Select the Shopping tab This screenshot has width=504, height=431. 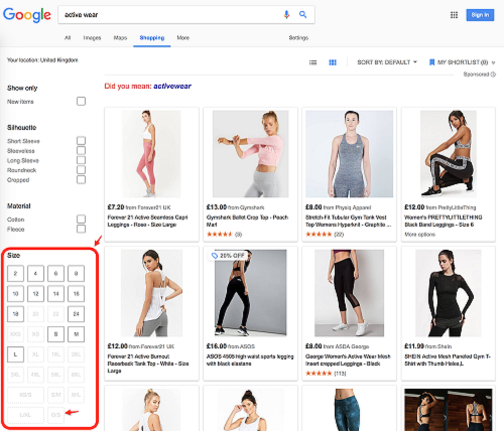point(152,38)
